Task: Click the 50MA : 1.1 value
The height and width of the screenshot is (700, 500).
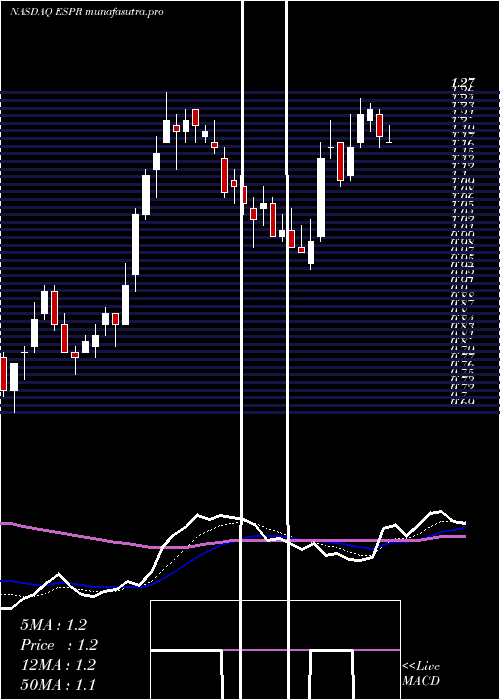Action: pos(58,685)
